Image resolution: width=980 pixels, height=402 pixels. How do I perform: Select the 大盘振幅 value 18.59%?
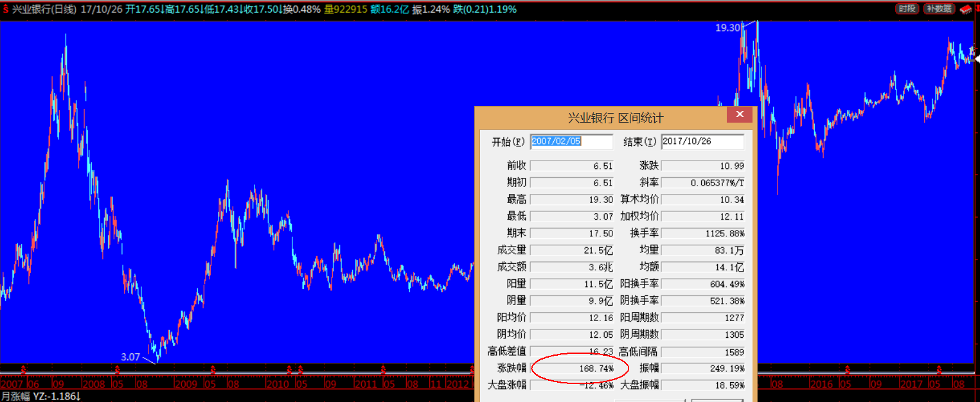[x=703, y=385]
